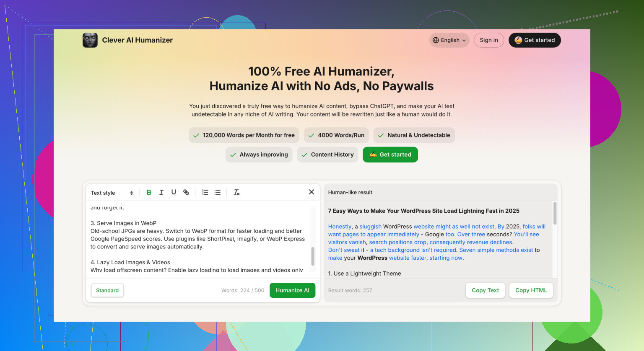Copy the result with Copy Text

tap(486, 290)
